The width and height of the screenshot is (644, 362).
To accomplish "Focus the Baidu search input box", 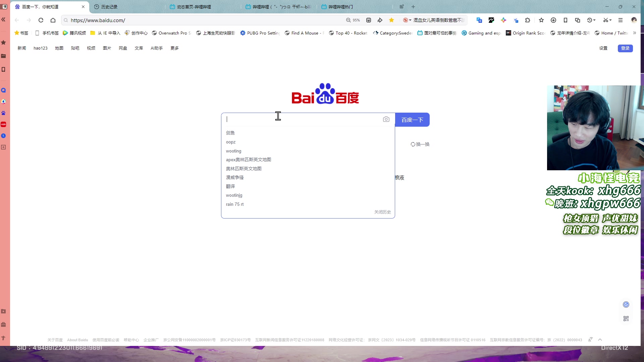I will click(302, 119).
